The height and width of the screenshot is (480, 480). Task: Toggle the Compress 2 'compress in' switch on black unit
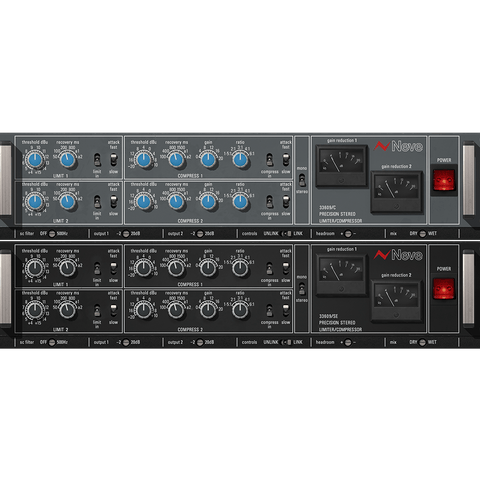click(269, 311)
